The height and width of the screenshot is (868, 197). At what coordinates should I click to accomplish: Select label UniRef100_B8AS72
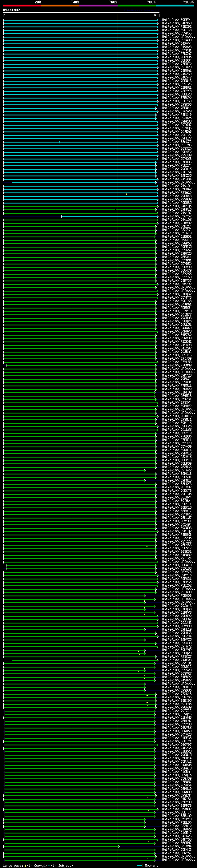pos(177,142)
